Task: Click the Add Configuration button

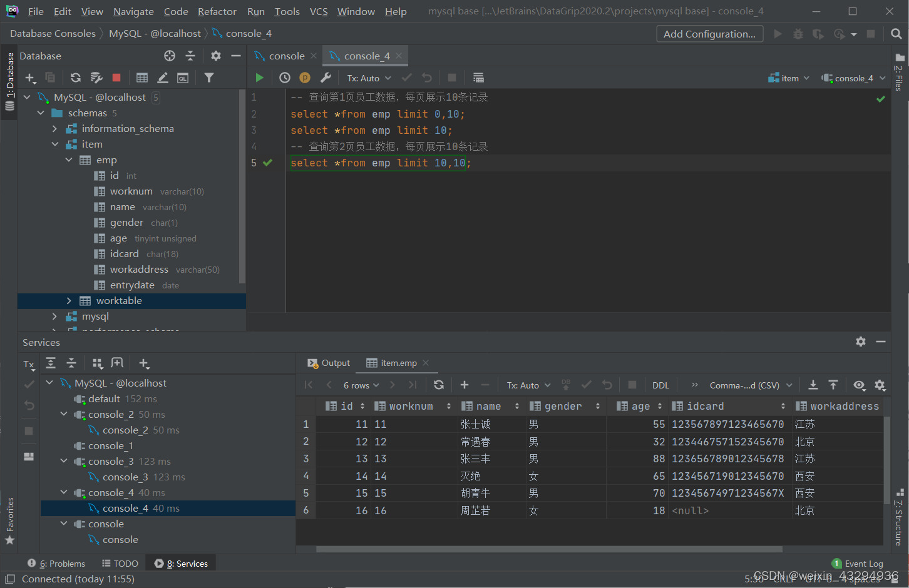Action: (x=709, y=34)
